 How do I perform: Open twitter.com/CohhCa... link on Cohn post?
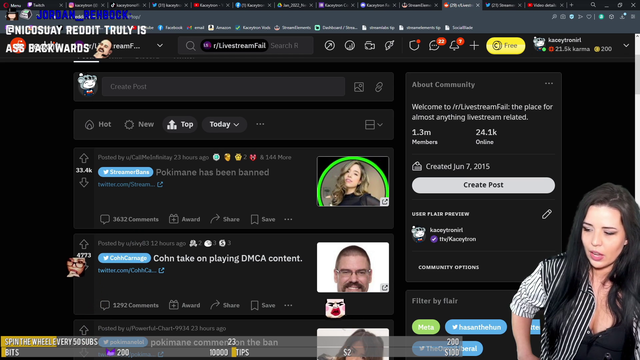(131, 270)
